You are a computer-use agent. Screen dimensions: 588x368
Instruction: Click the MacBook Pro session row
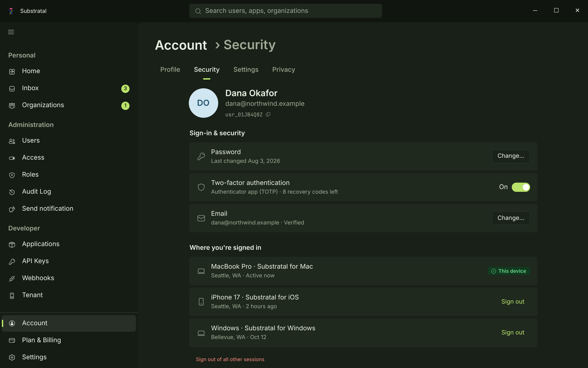coord(363,271)
